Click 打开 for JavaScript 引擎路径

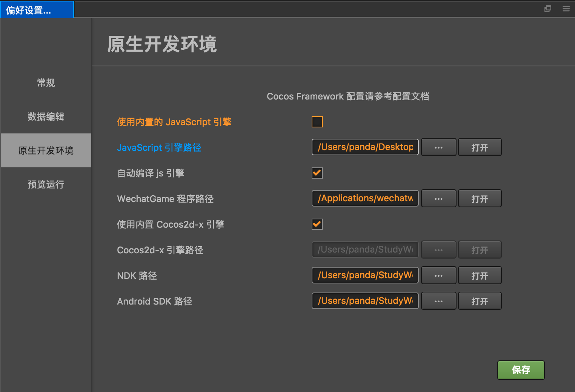coord(480,147)
